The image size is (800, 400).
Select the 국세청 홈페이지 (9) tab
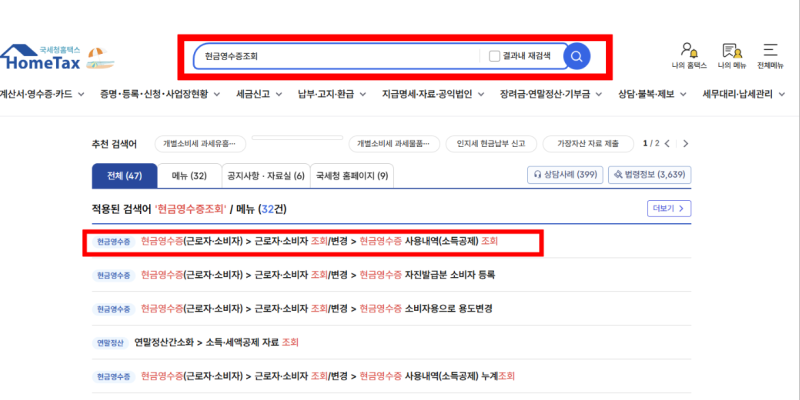pyautogui.click(x=352, y=176)
